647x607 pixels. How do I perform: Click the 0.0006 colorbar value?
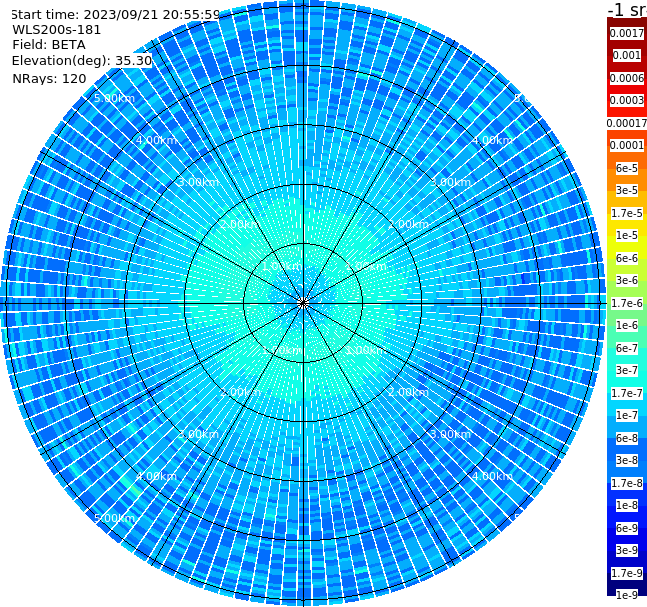click(626, 78)
